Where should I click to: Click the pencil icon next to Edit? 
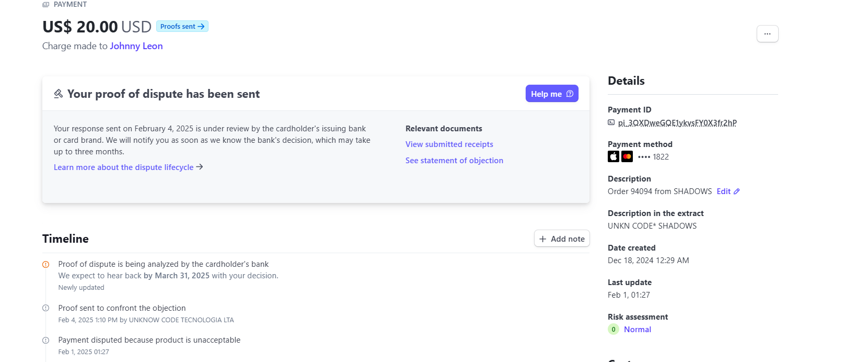[736, 191]
